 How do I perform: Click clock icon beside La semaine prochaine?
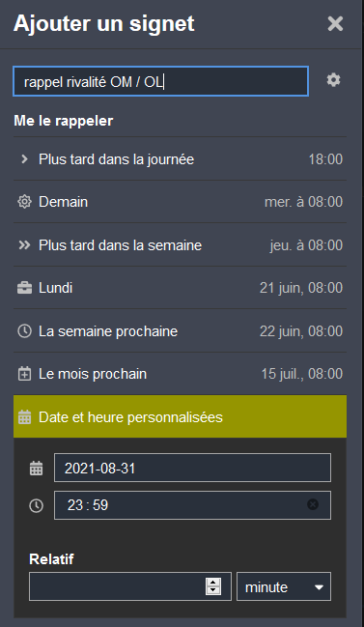pyautogui.click(x=24, y=331)
